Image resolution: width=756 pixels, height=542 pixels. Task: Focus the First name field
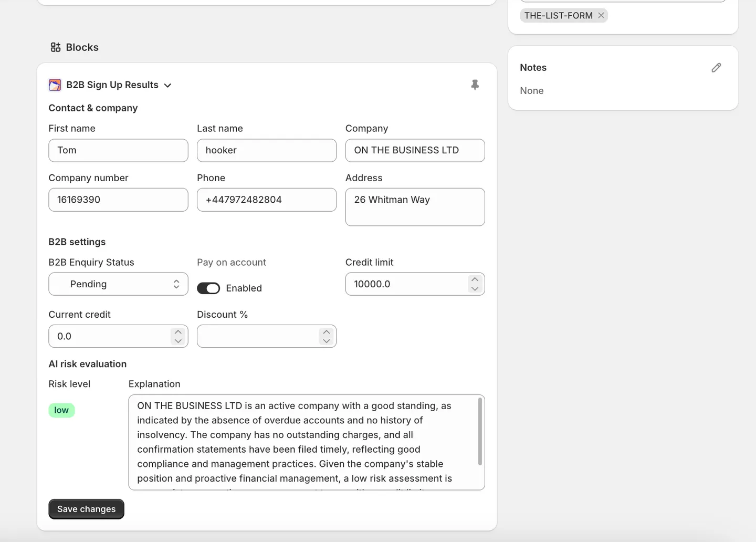118,150
